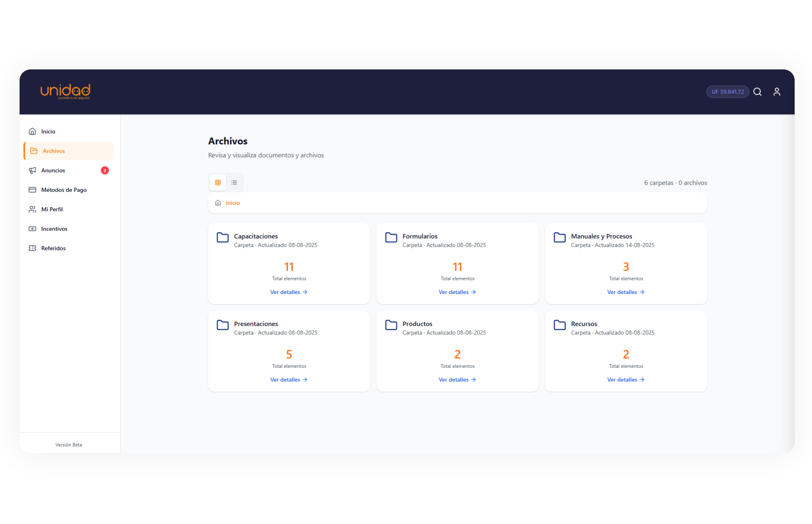Click the Referidos ticket icon
Viewport: 812px width, 524px height.
pos(32,248)
